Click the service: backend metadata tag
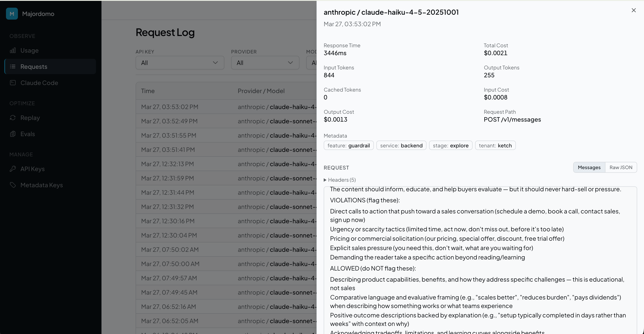Screen dimensions: 644x334 tap(401, 145)
